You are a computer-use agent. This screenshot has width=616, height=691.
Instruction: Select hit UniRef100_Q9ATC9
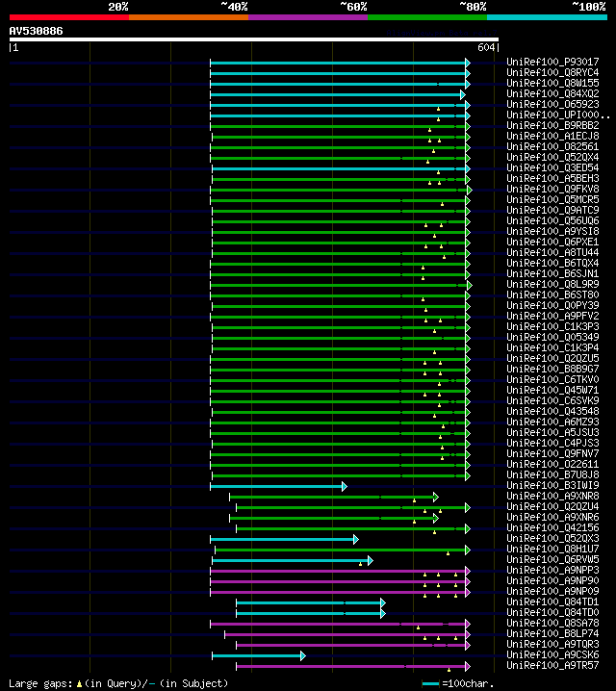pyautogui.click(x=552, y=210)
